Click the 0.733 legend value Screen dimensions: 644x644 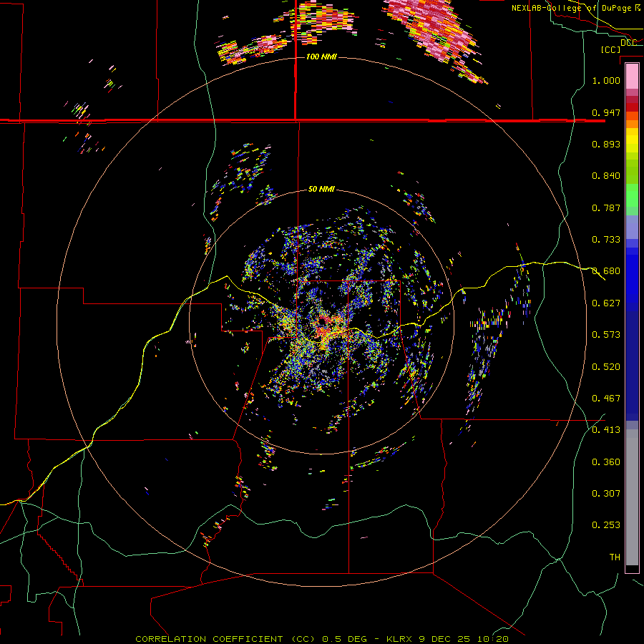606,239
